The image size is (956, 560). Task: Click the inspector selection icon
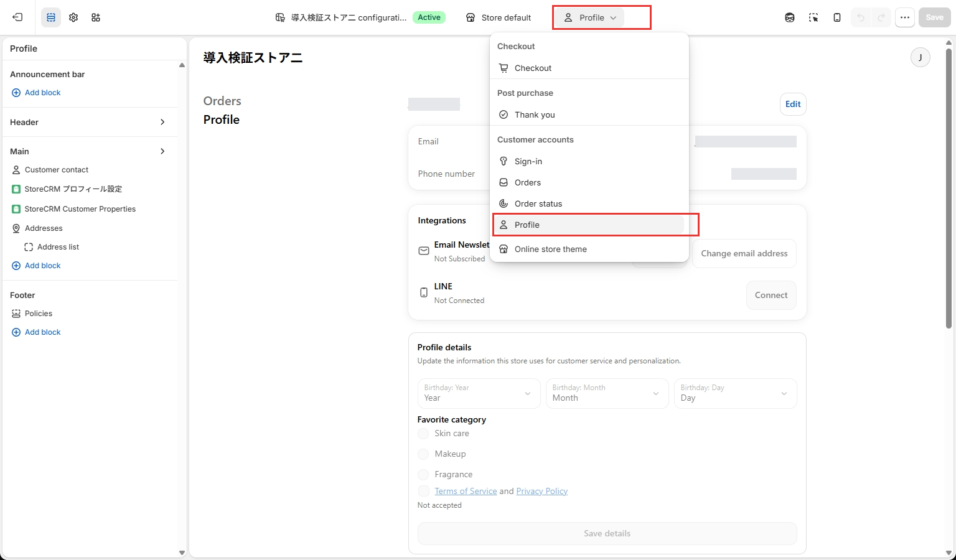(x=813, y=17)
